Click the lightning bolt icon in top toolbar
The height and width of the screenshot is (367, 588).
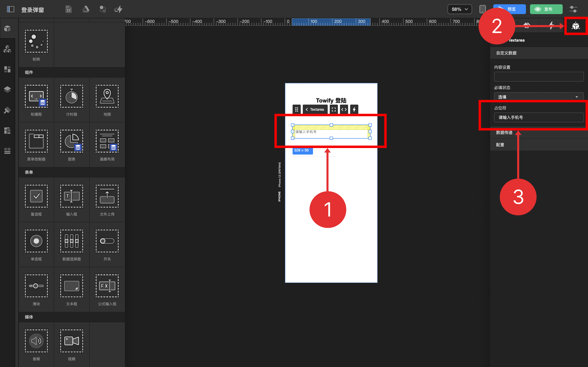coord(118,9)
